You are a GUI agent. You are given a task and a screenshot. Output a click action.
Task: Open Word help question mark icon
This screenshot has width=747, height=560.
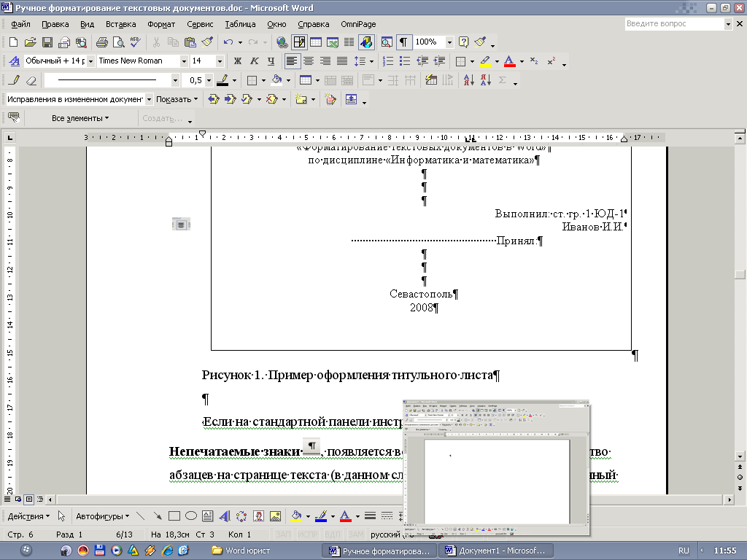pyautogui.click(x=463, y=42)
